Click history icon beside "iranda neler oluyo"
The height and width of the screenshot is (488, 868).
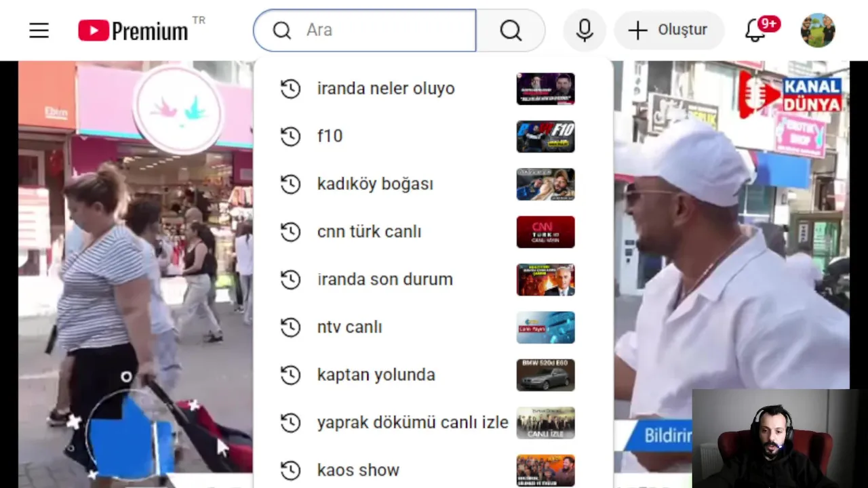click(x=290, y=89)
